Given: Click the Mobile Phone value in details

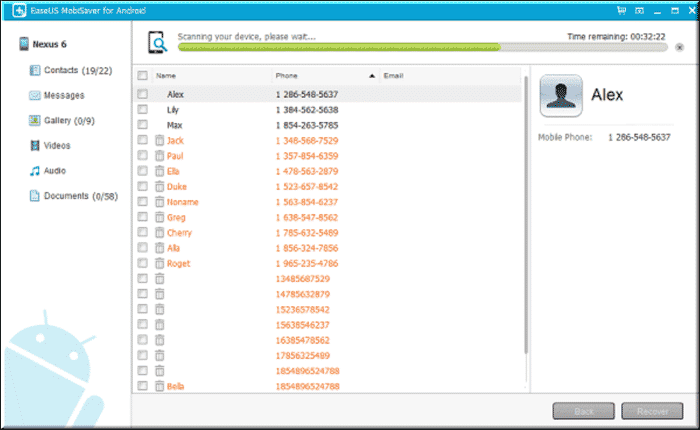Looking at the screenshot, I should [x=639, y=138].
